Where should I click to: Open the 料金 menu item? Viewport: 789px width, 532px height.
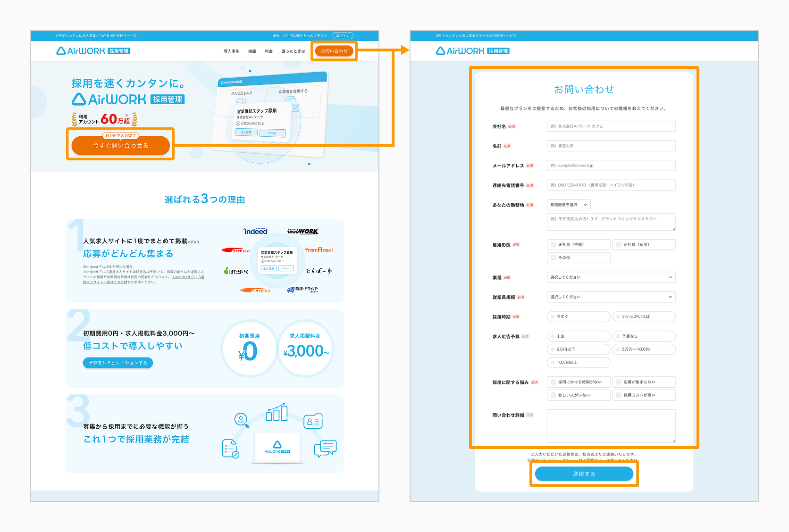pos(269,51)
